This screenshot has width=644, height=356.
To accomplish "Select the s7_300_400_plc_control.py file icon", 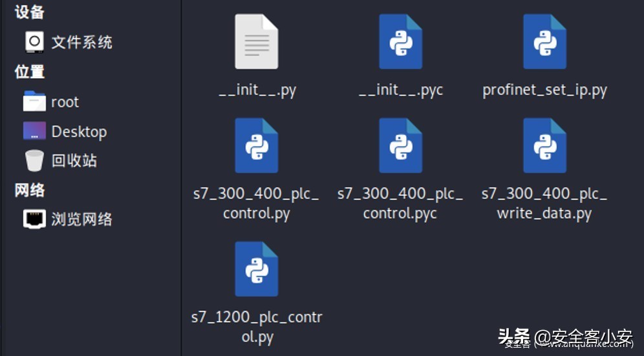I will click(x=256, y=145).
